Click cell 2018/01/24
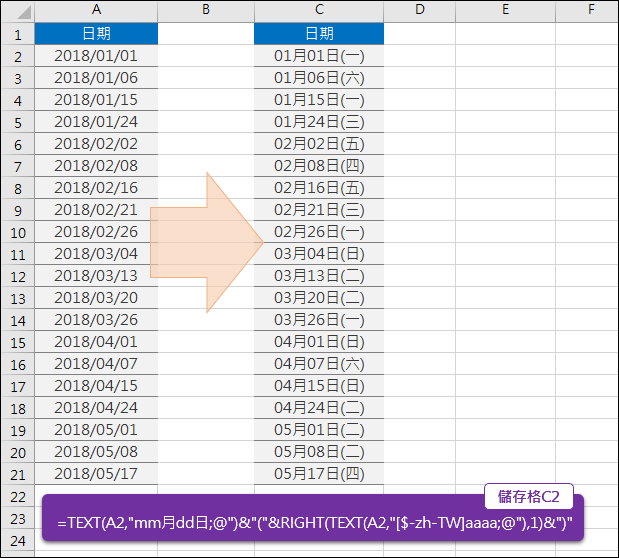 [x=96, y=122]
